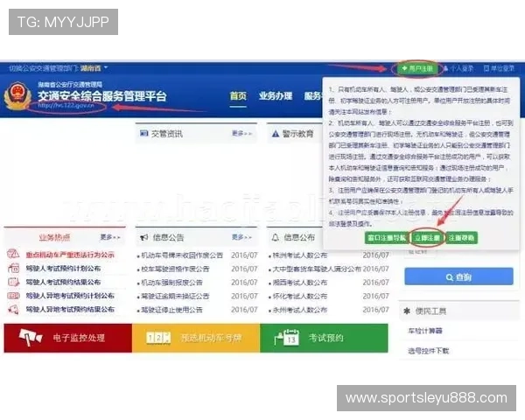The width and height of the screenshot is (525, 420).
Task: Click the 信息公布 bell icon
Action: (276, 238)
